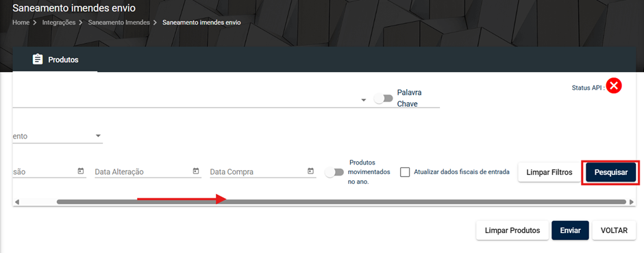644x253 pixels.
Task: Check Atualizar dados fiscais de entrada
Action: [x=405, y=172]
